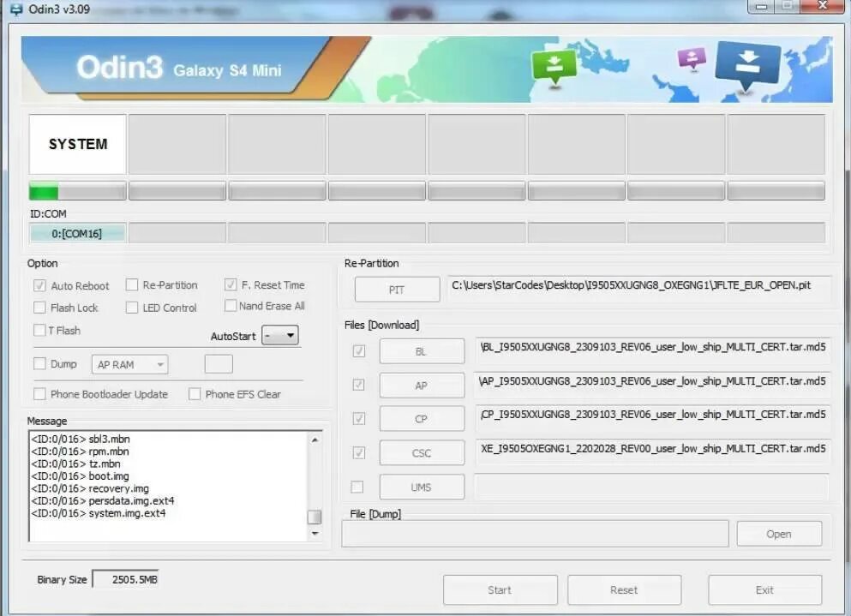Click the BL file button

pyautogui.click(x=422, y=351)
